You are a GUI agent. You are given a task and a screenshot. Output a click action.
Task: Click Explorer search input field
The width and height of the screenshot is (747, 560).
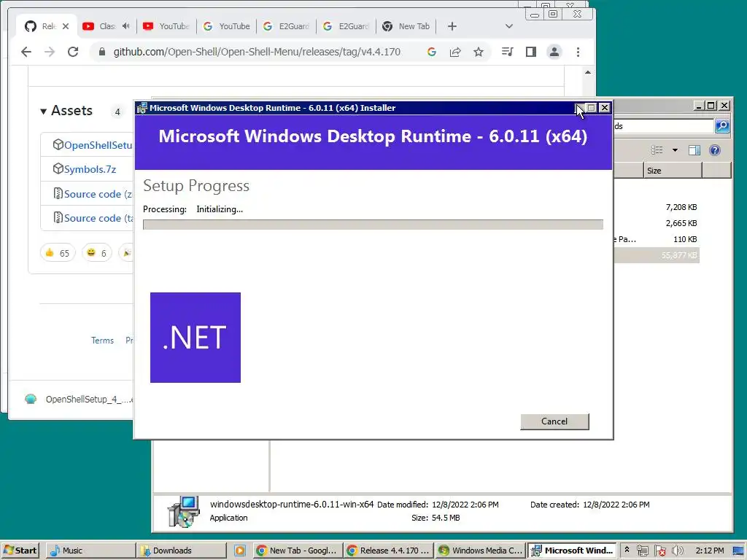(664, 125)
